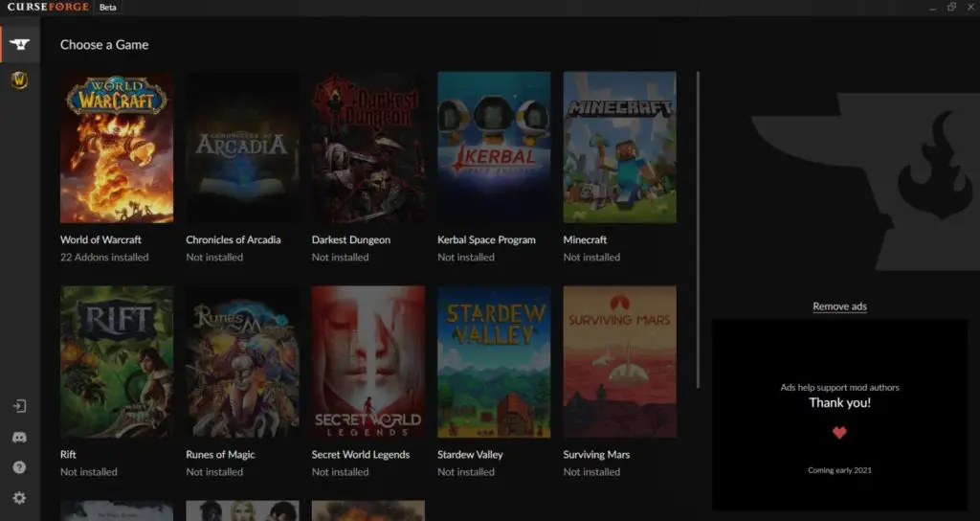Select the Chronicles of Arcadia cover
Viewport: 980px width, 521px height.
pos(242,147)
